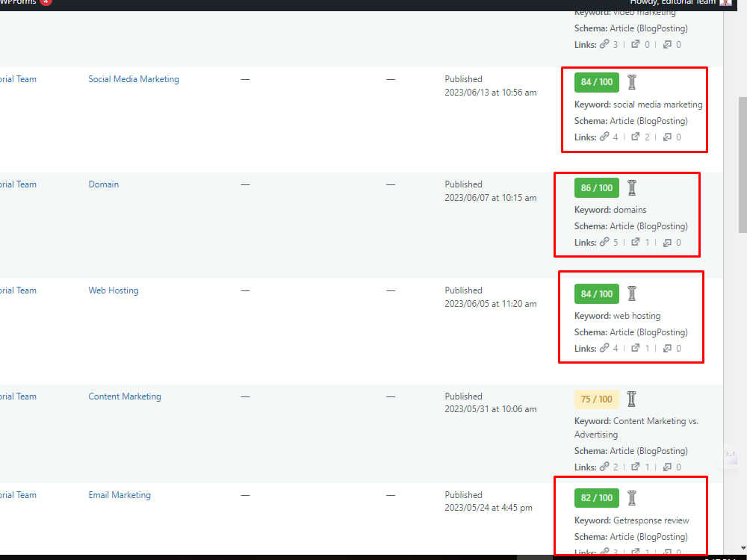Click the vertical scrollbar thumb of the page
This screenshot has height=560, width=747.
point(743,165)
